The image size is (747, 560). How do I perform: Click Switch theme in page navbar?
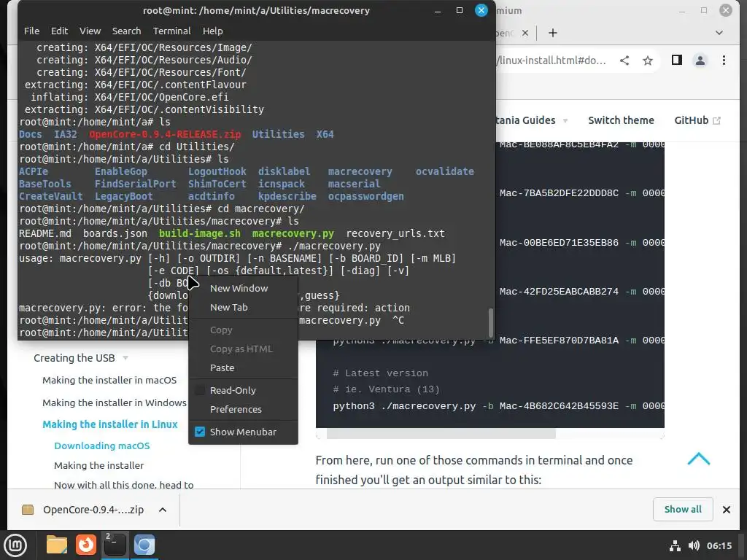coord(621,120)
